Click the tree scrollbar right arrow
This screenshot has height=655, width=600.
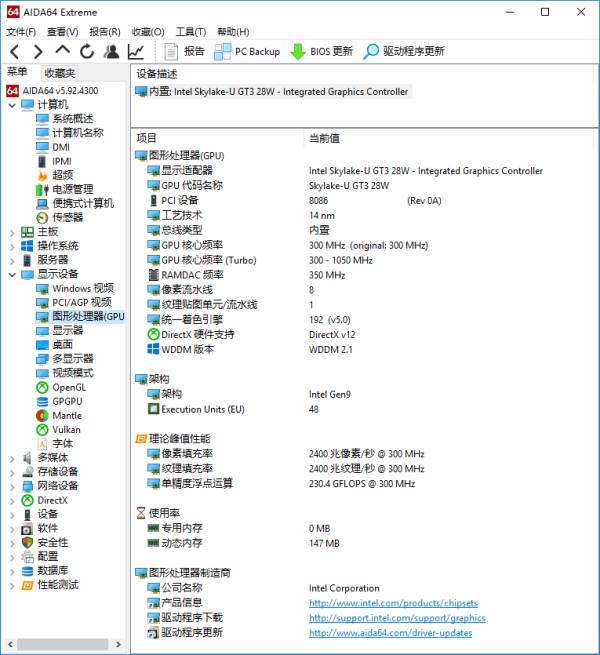point(118,645)
